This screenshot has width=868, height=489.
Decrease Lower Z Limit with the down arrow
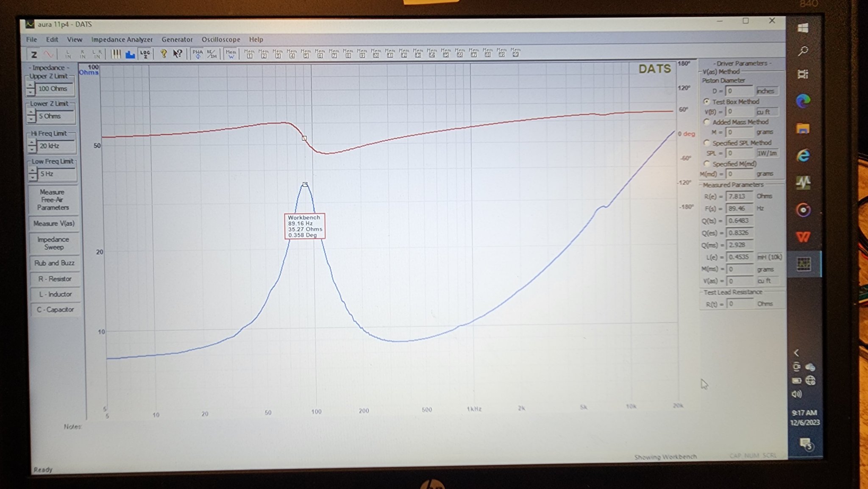click(x=31, y=119)
